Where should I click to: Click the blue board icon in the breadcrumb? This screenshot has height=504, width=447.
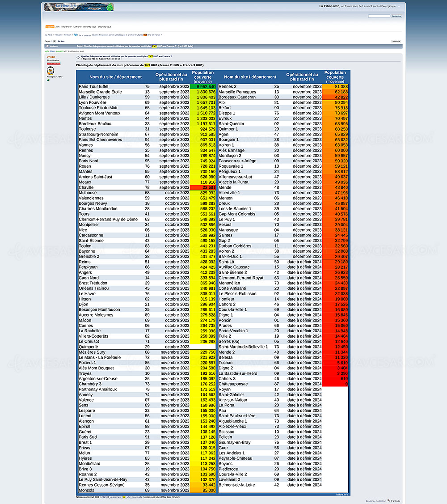pyautogui.click(x=76, y=35)
